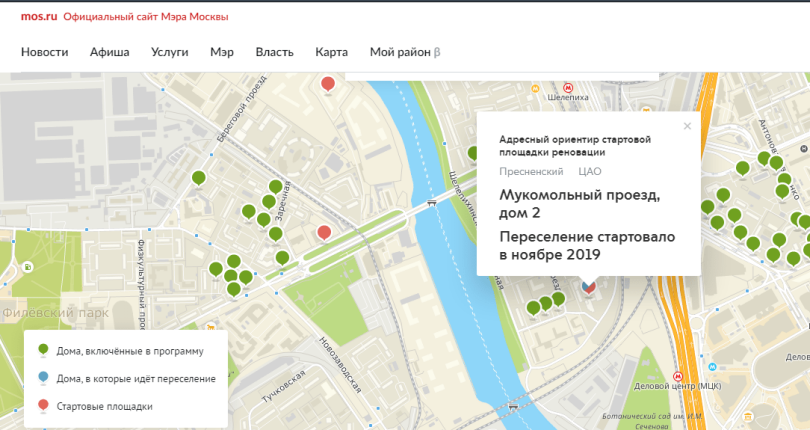Select the lone green marker left of Заречная cluster
810x430 pixels.
click(x=199, y=178)
